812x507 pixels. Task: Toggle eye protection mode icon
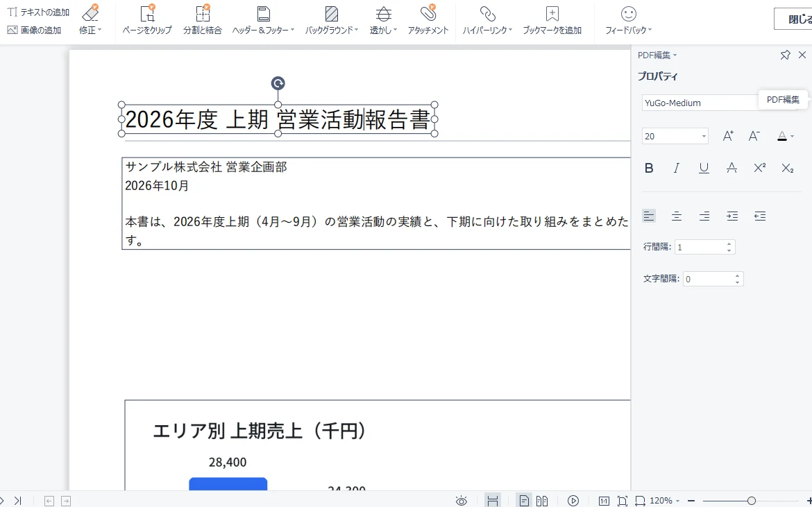point(461,500)
